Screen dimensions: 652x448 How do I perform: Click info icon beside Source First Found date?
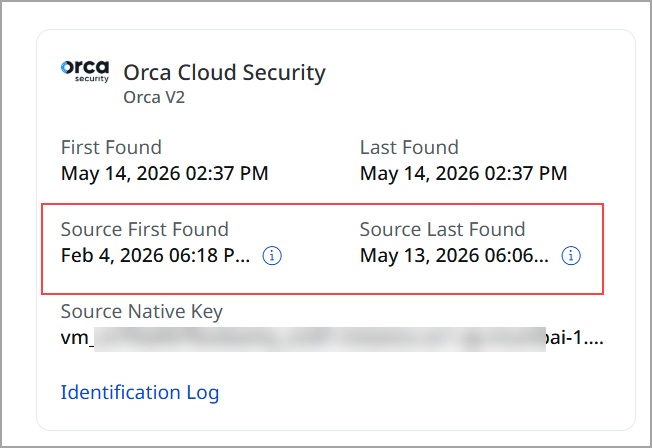point(272,255)
